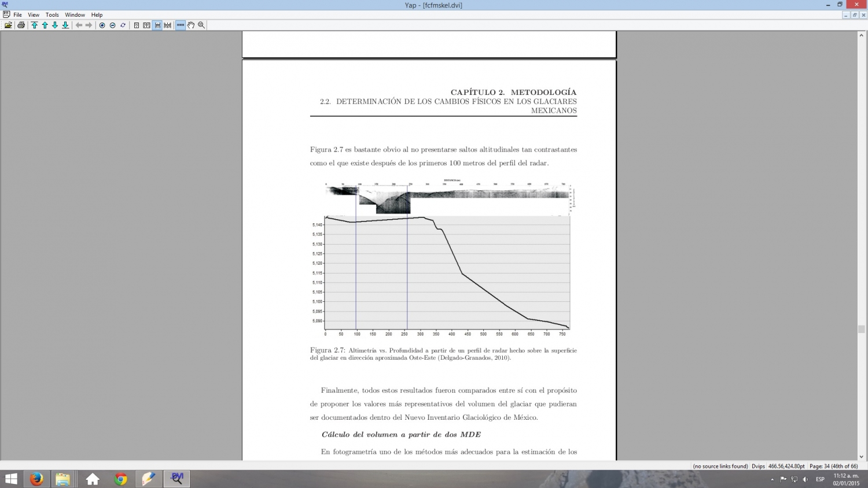The image size is (868, 488).
Task: Switch to single page view
Action: [x=137, y=25]
